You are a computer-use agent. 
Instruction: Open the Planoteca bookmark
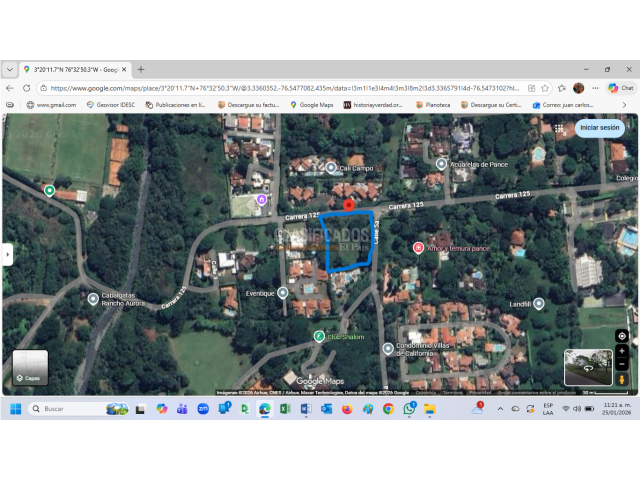pos(432,104)
